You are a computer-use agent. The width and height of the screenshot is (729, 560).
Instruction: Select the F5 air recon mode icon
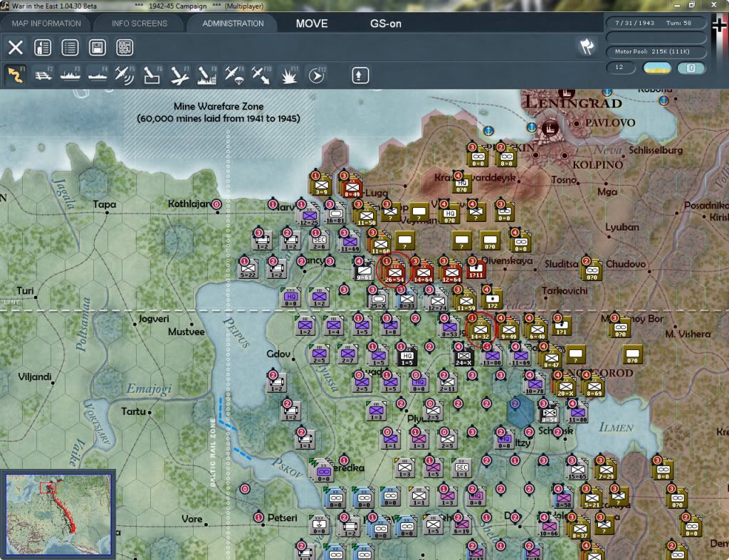tap(125, 75)
